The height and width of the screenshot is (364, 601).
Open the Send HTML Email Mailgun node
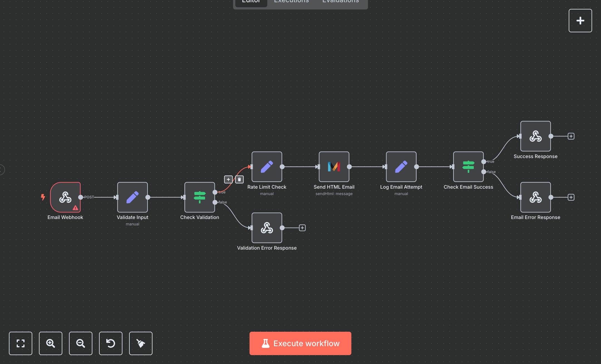[334, 167]
